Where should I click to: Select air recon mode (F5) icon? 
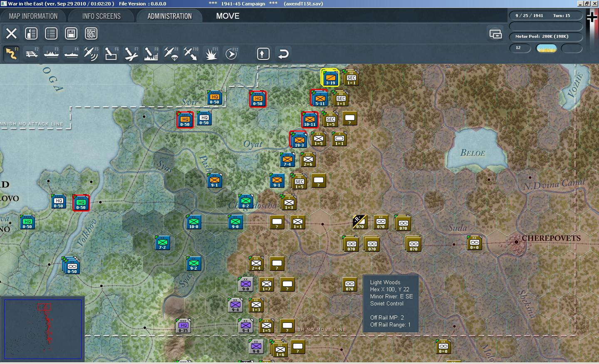(91, 54)
